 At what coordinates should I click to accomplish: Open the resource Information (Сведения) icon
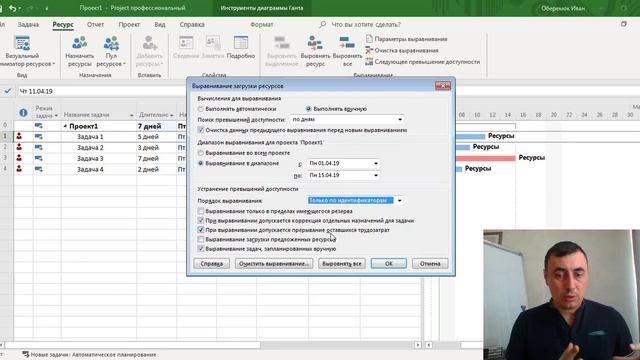[186, 43]
